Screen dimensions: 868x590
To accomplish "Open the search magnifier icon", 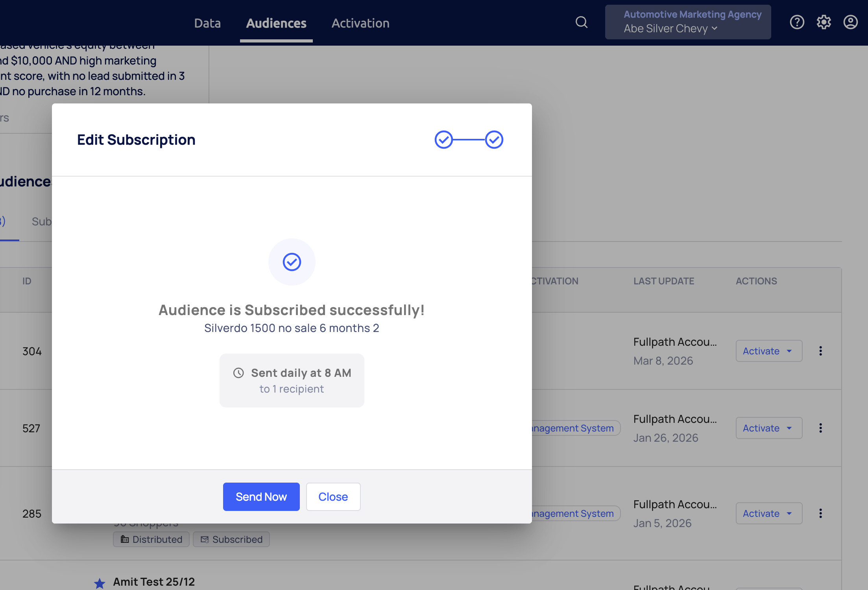I will pyautogui.click(x=582, y=22).
